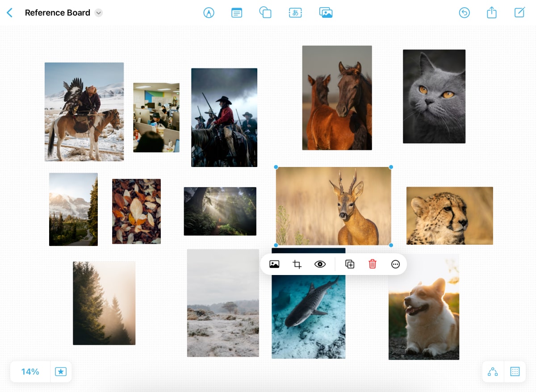536x392 pixels.
Task: Expand the Reference Board title dropdown
Action: point(99,13)
